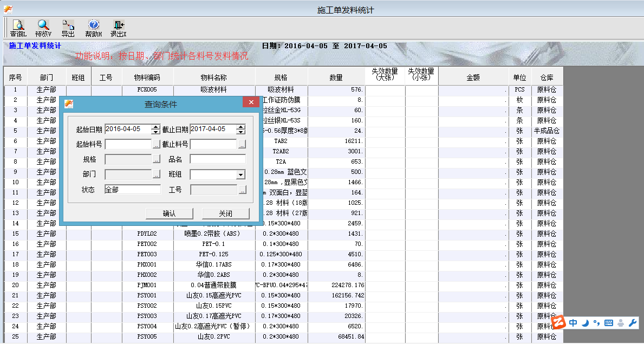Open the 预览V print preview tool

pyautogui.click(x=43, y=28)
